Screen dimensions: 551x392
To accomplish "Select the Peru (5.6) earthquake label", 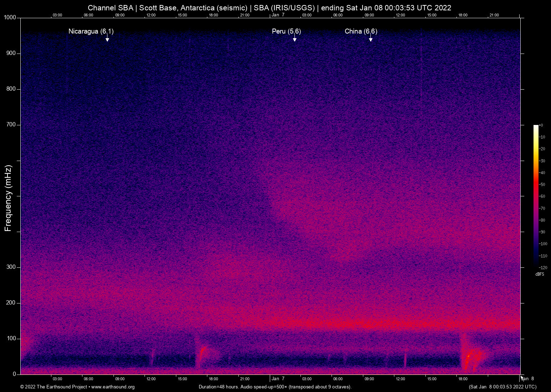I will 286,31.
